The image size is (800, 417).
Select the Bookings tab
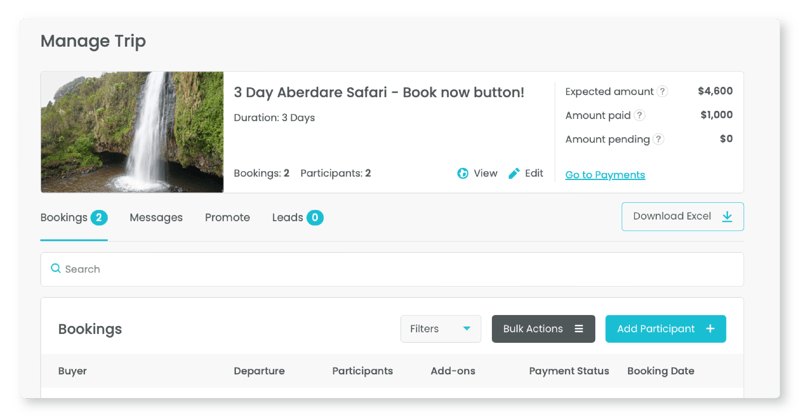(x=74, y=217)
